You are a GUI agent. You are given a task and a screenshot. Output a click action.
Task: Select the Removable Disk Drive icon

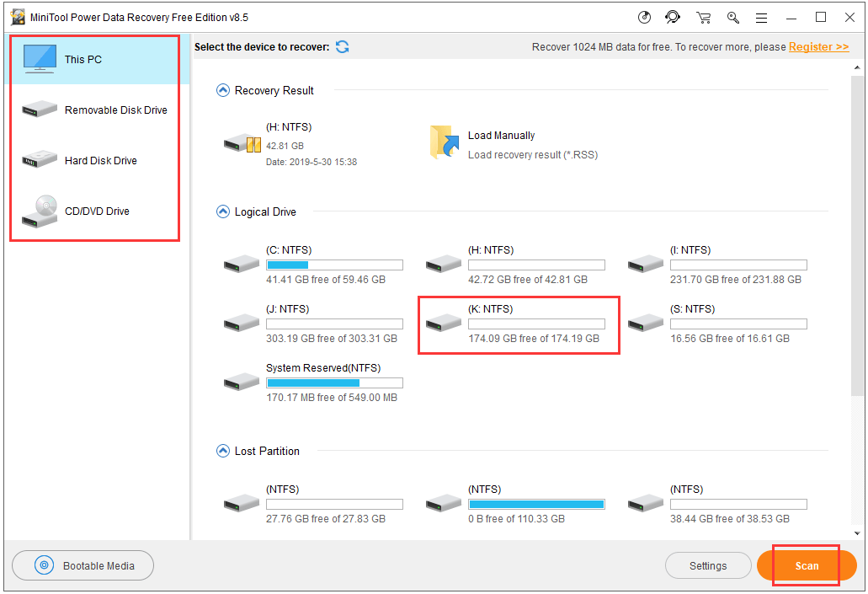tap(39, 110)
